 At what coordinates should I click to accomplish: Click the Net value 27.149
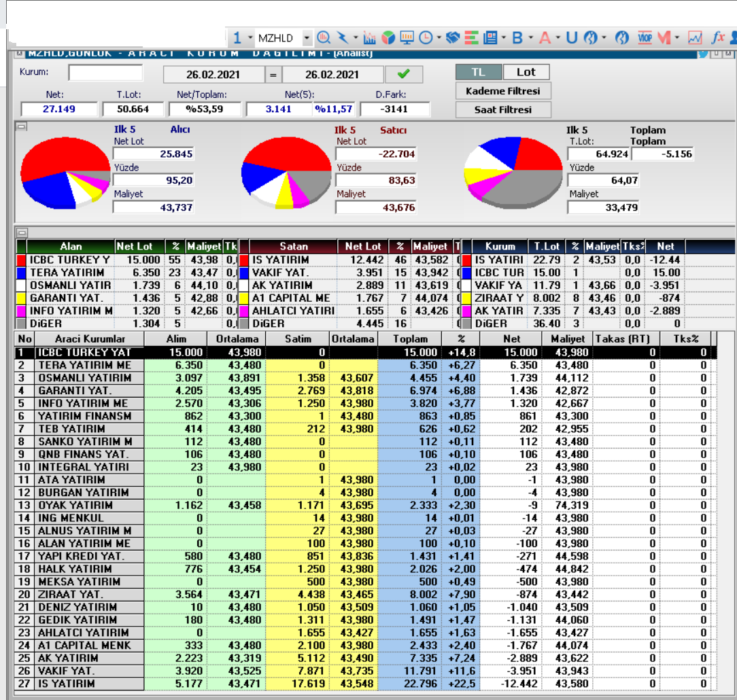pyautogui.click(x=59, y=109)
